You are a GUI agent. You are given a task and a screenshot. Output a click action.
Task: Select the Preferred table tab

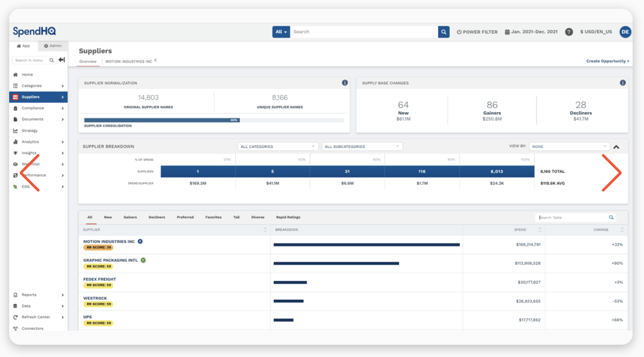click(185, 217)
